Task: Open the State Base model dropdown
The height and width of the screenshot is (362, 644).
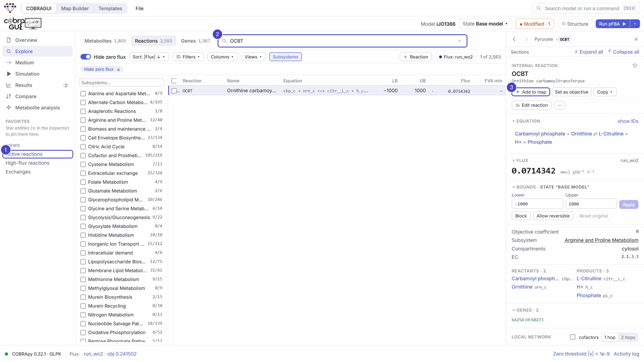Action: (485, 24)
